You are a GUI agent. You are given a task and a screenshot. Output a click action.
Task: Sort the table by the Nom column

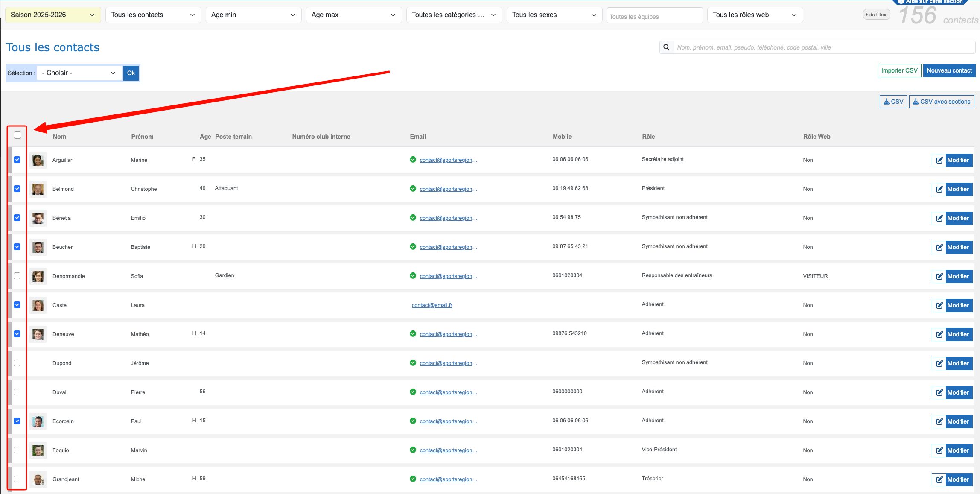(x=59, y=137)
